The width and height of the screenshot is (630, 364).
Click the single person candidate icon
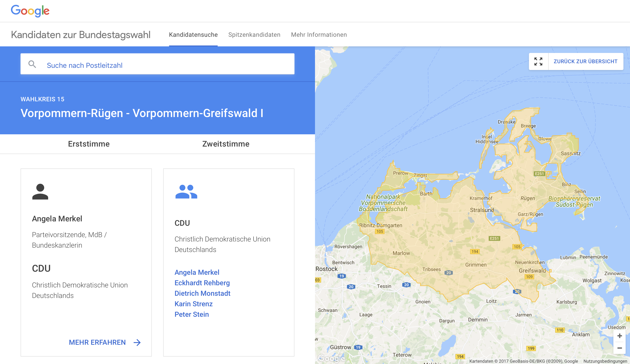pos(40,191)
